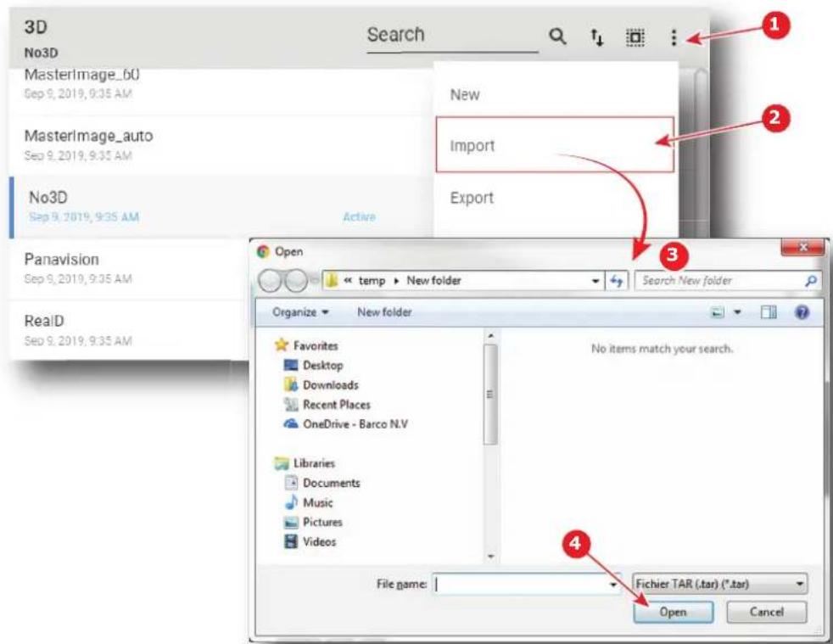The image size is (833, 644).
Task: Click the Forward arrow in Open dialog
Action: click(x=295, y=281)
